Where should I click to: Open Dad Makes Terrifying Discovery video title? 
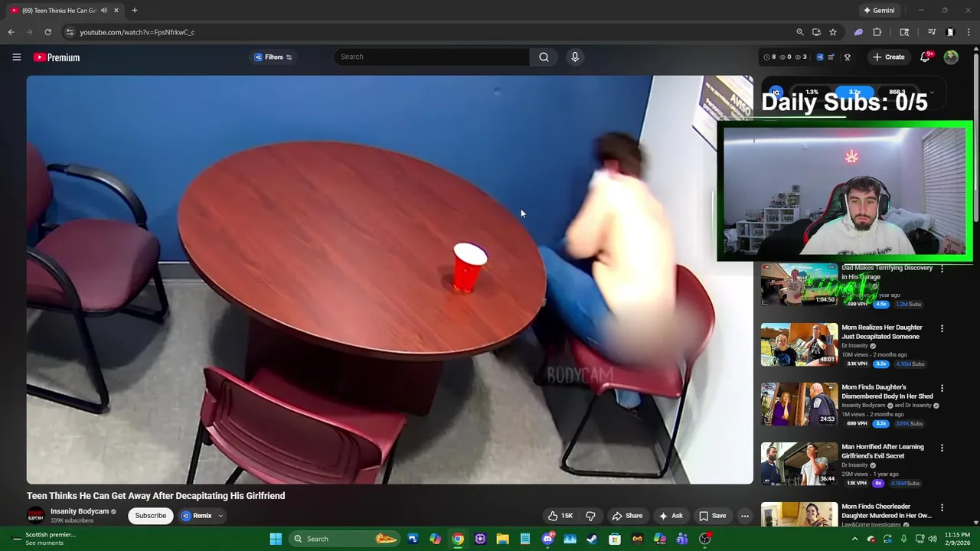click(x=887, y=272)
